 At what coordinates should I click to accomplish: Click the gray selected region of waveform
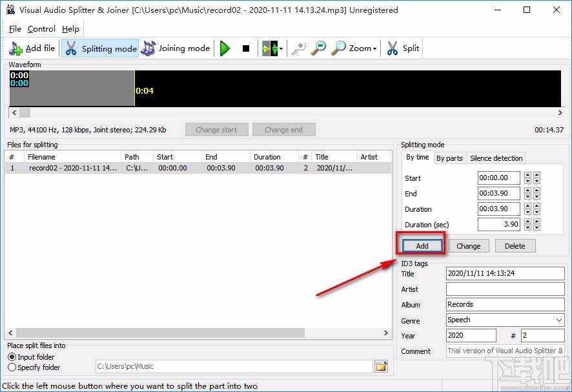(72, 88)
